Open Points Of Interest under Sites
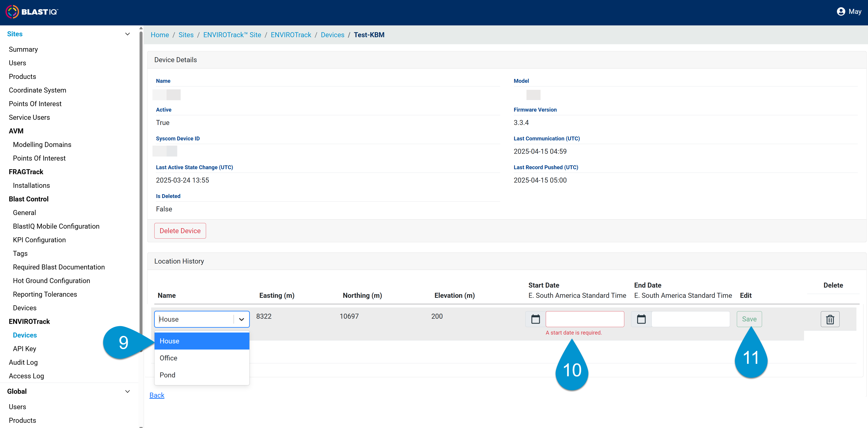The image size is (868, 428). pyautogui.click(x=35, y=104)
